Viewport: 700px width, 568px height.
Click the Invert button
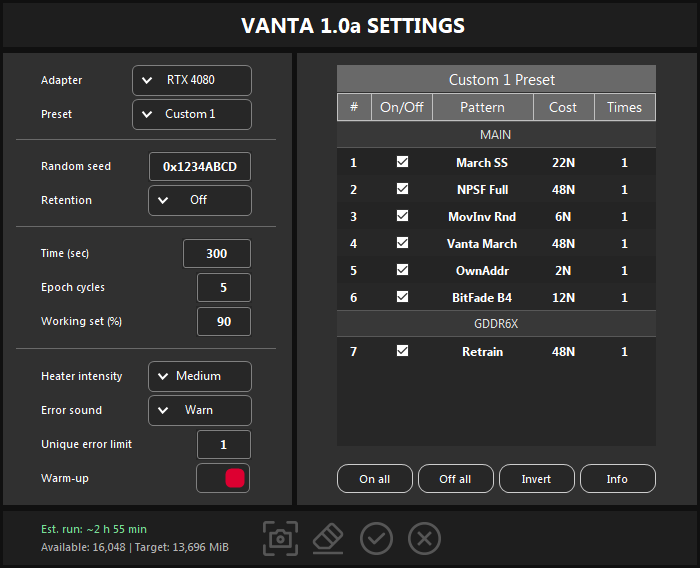click(x=537, y=479)
